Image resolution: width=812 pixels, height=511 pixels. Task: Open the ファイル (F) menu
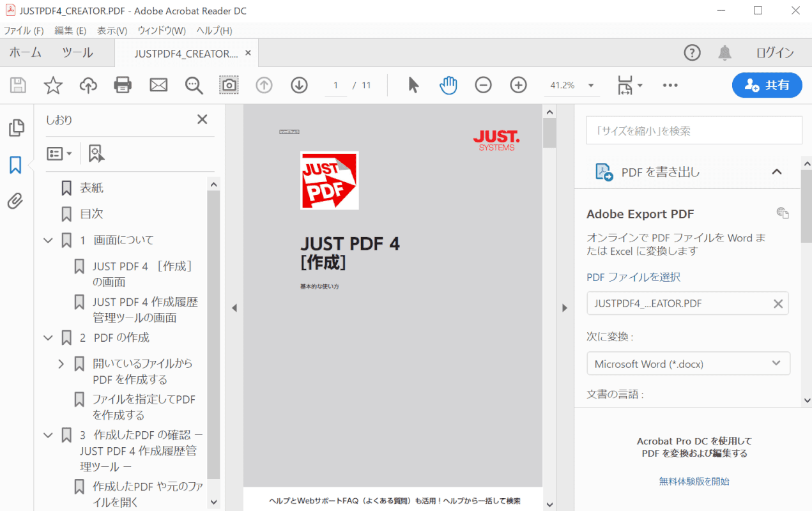pos(24,31)
